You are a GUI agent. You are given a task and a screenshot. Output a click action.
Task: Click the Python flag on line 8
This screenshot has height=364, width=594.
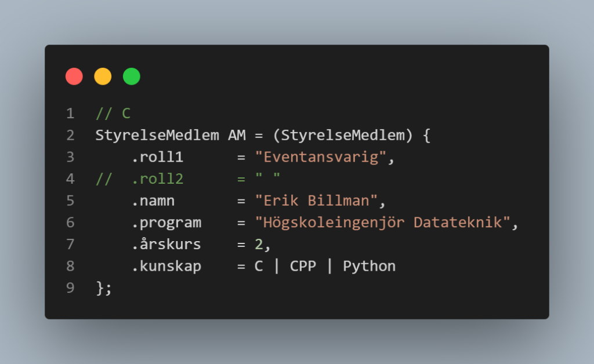[x=370, y=267]
